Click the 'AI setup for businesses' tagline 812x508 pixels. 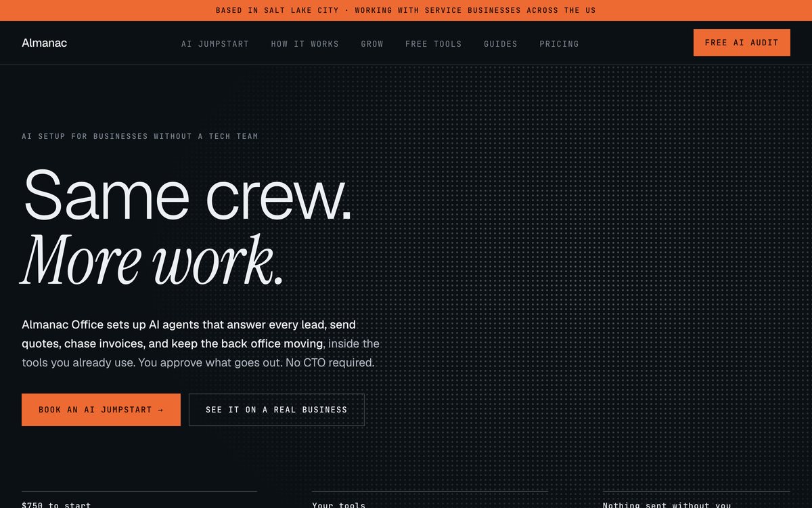[x=140, y=136]
